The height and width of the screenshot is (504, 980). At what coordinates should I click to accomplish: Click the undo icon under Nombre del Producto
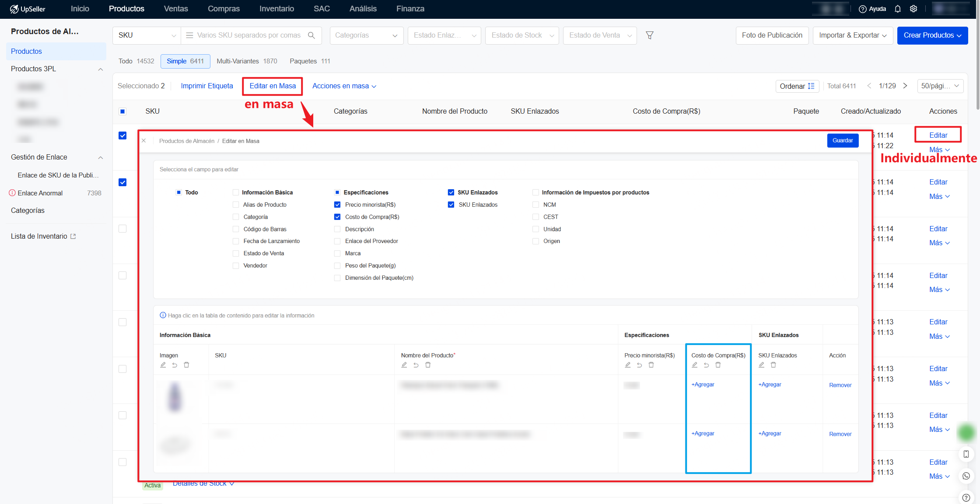click(x=416, y=365)
